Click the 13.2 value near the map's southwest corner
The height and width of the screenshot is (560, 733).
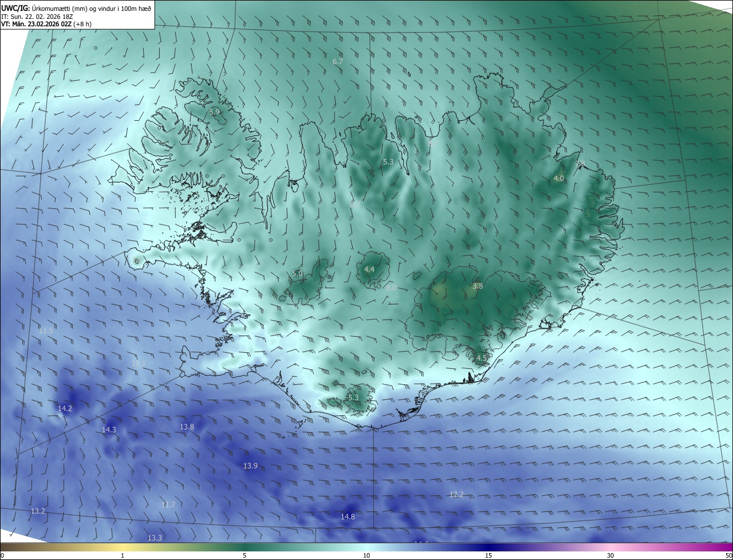point(38,511)
